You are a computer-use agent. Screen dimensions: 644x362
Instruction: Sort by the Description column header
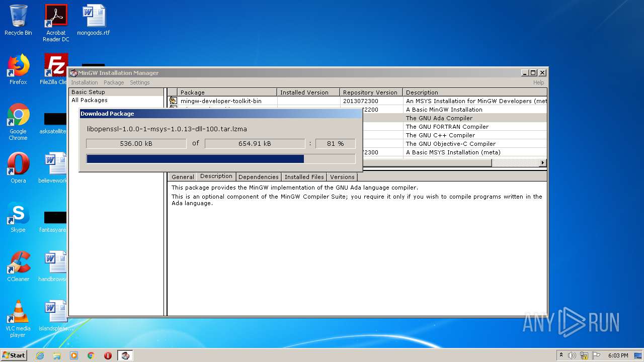475,93
